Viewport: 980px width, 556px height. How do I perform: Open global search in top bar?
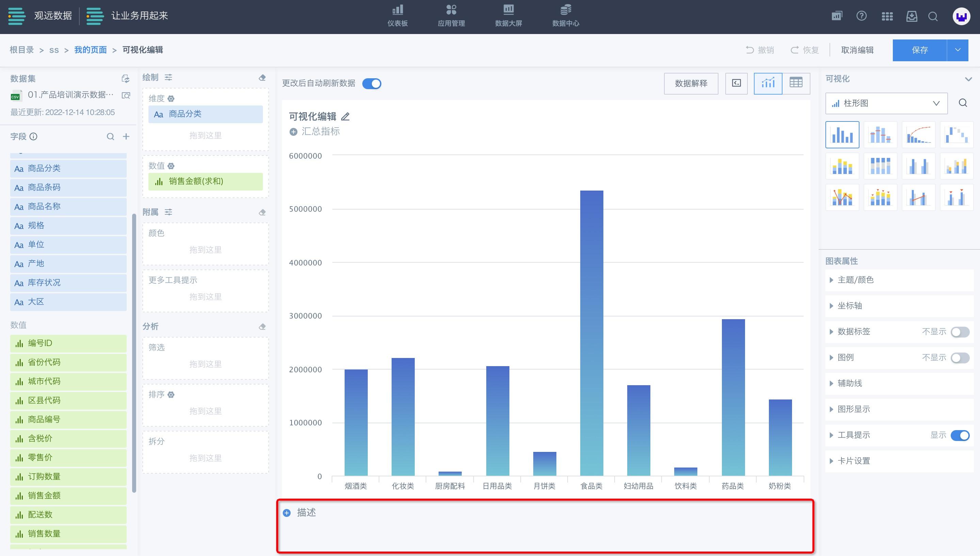(x=933, y=16)
